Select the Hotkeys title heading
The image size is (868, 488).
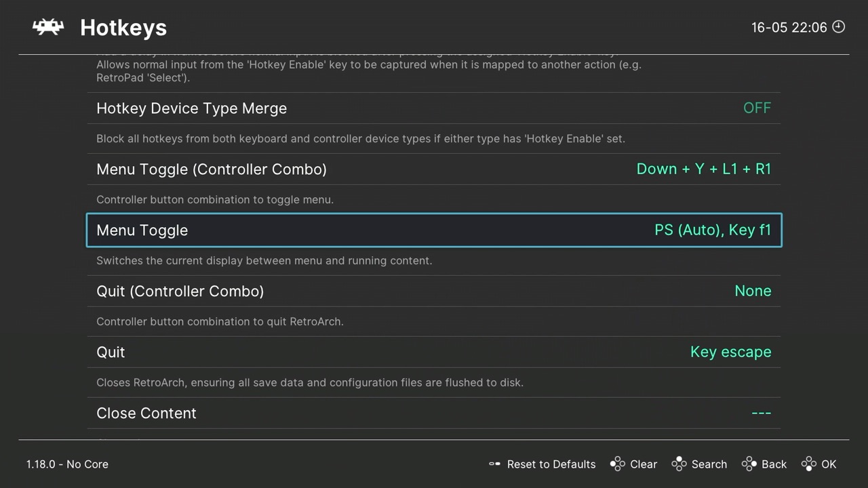(x=123, y=27)
